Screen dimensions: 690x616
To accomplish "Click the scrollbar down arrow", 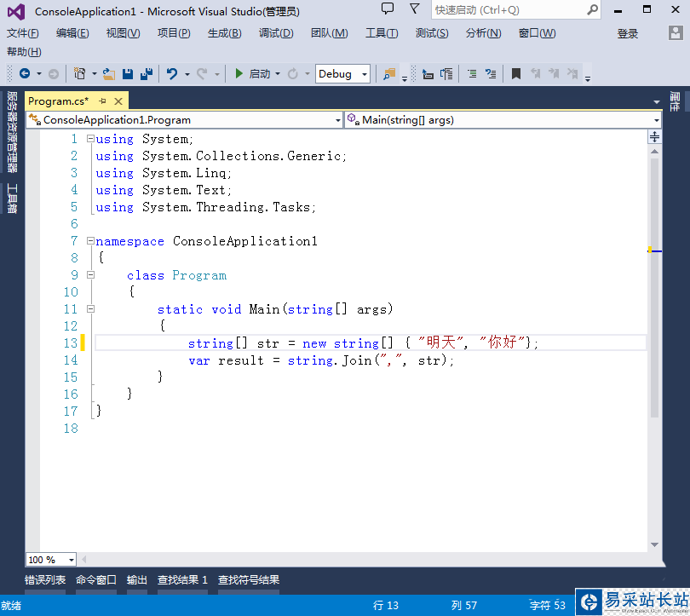I will (x=654, y=544).
